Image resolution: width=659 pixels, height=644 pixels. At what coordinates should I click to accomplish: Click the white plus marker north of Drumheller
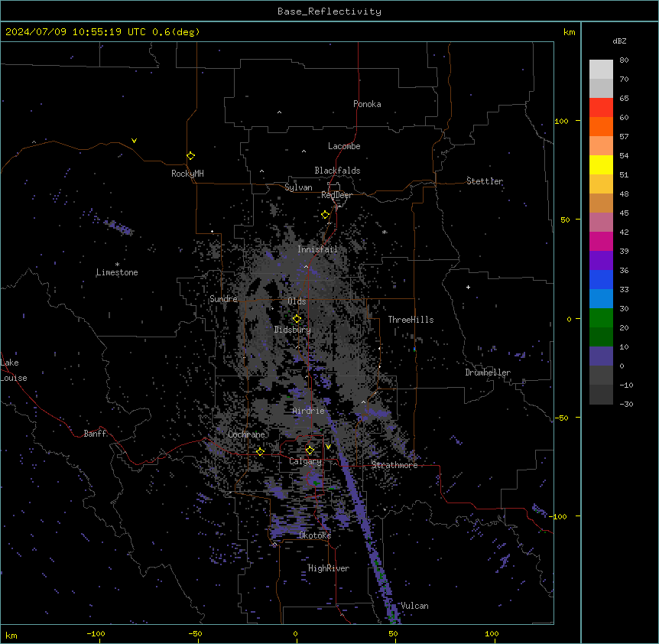[468, 287]
